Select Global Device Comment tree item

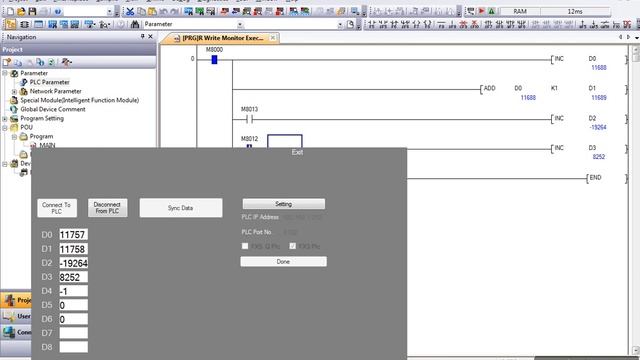[x=53, y=109]
